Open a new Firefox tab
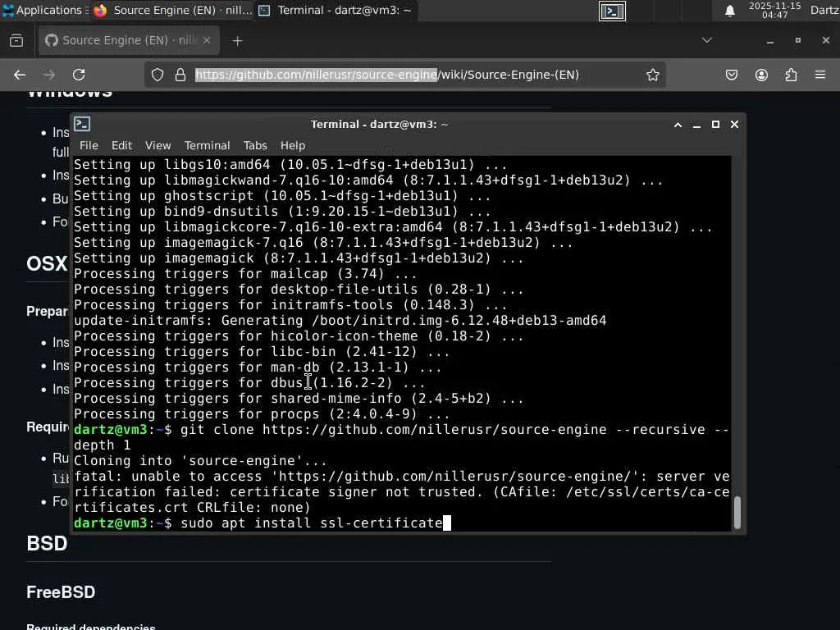840x630 pixels. 237,41
